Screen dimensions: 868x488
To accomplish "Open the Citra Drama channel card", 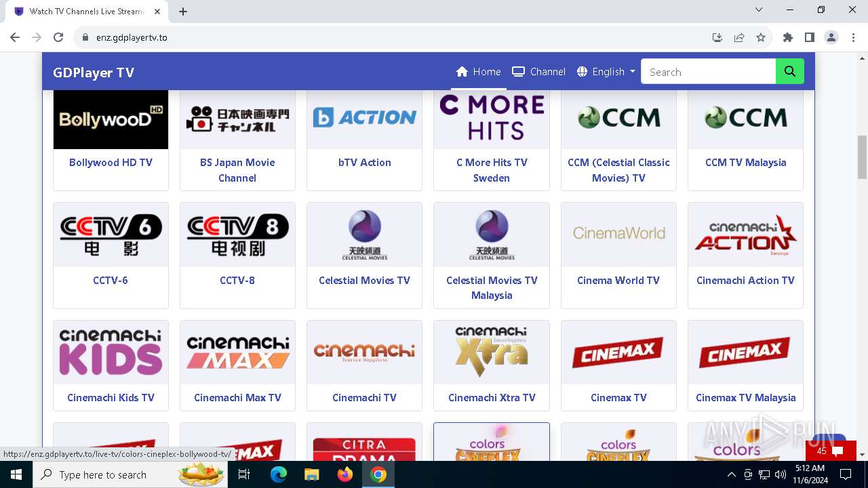I will (364, 442).
